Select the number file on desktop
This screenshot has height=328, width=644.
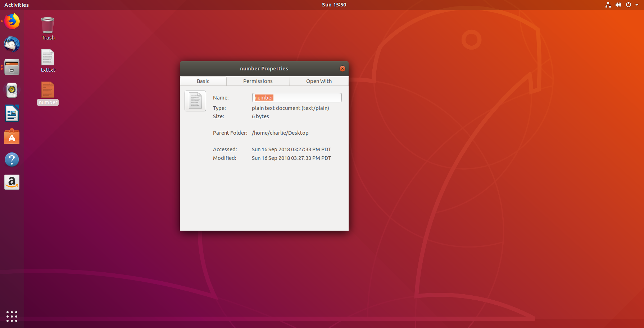point(48,93)
